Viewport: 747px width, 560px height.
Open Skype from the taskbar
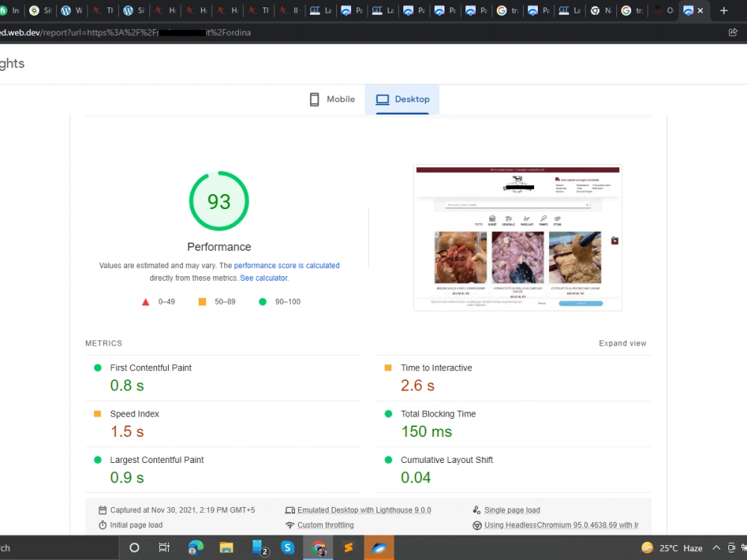(x=288, y=547)
